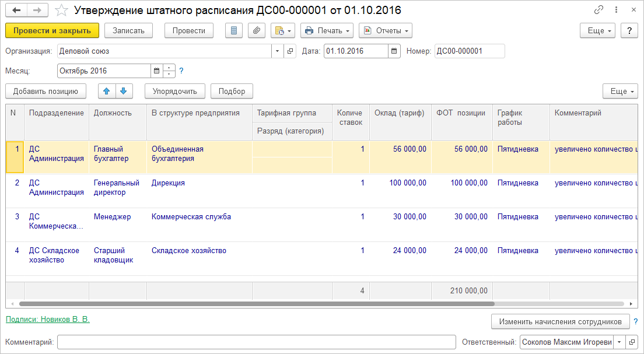Click the Комментарий input field
644x354 pixels.
[x=256, y=342]
